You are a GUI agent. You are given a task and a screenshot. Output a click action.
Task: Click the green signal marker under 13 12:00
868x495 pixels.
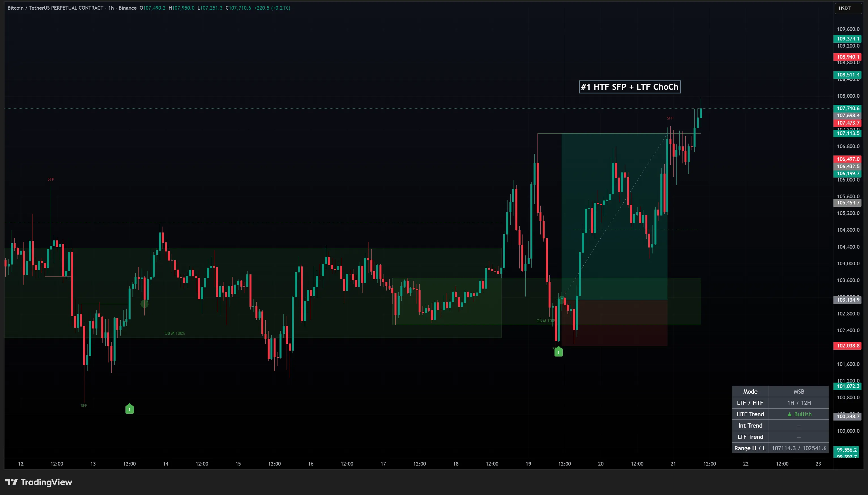tap(129, 408)
